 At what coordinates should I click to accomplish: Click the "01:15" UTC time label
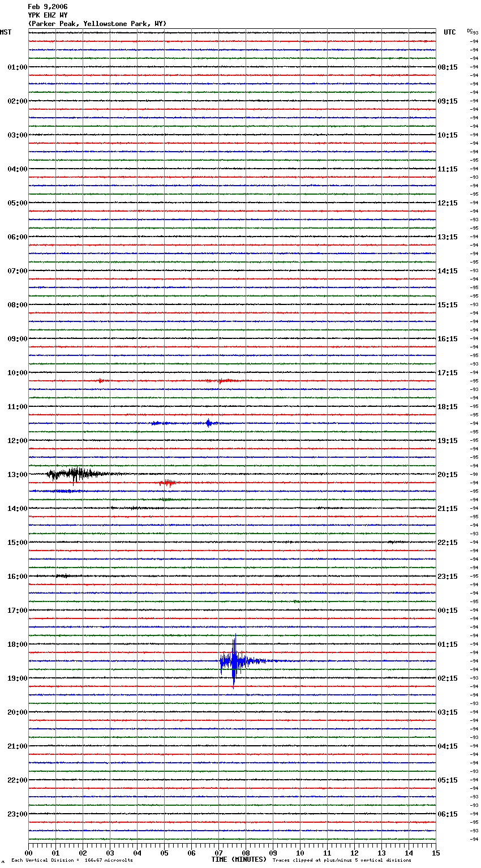click(448, 644)
